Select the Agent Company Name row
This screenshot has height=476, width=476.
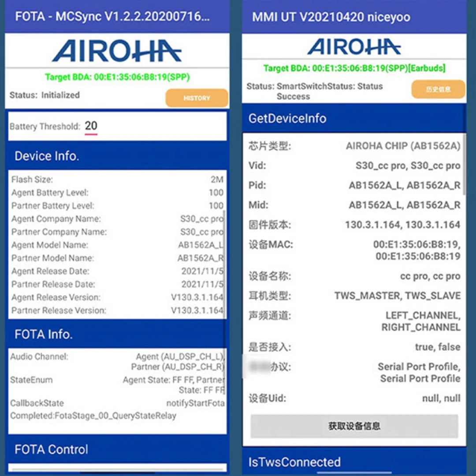point(117,219)
